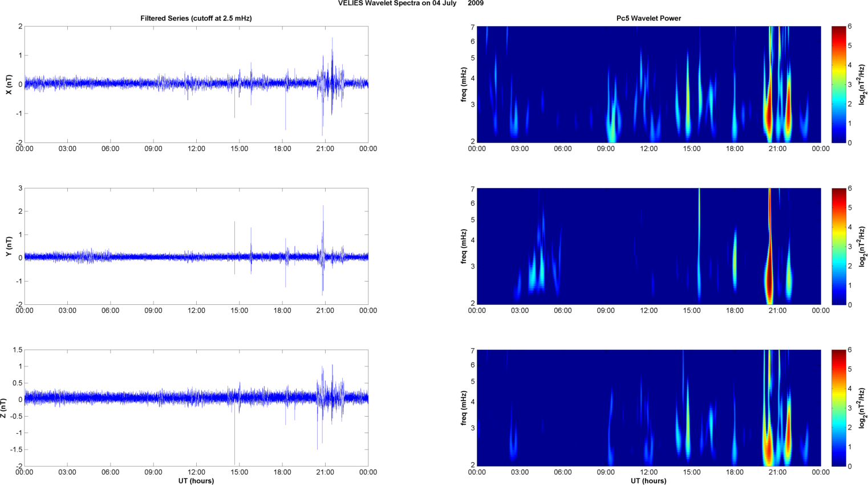This screenshot has width=868, height=485.
Task: Click the 'X (nT)' axis label
Action: (x=9, y=84)
